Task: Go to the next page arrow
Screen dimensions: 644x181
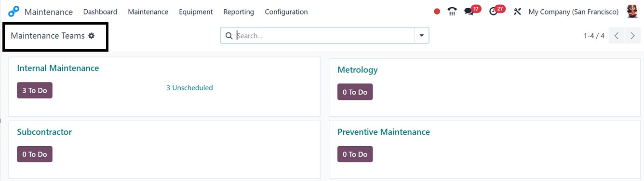Action: pos(632,36)
